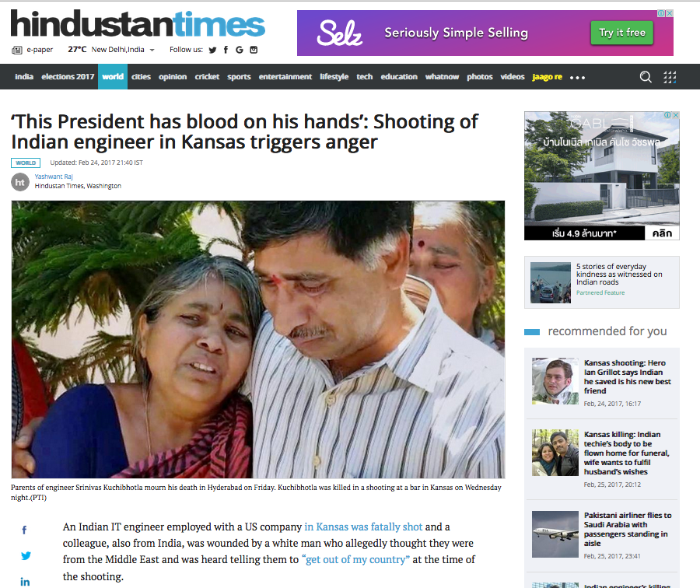Image resolution: width=700 pixels, height=588 pixels.
Task: Expand the three-dots more sections menu
Action: [577, 78]
